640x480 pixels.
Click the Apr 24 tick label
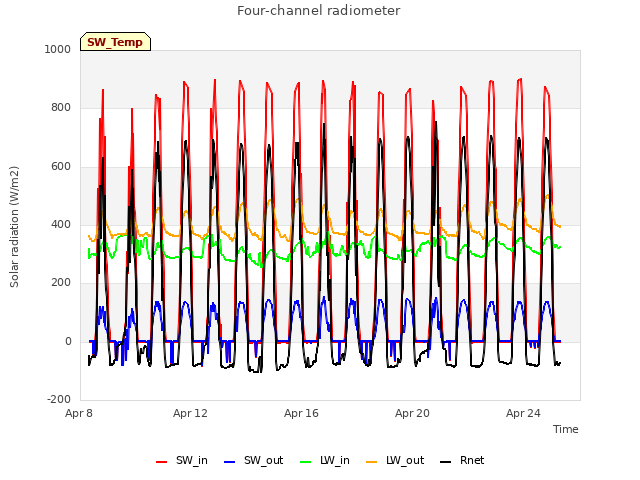(523, 413)
